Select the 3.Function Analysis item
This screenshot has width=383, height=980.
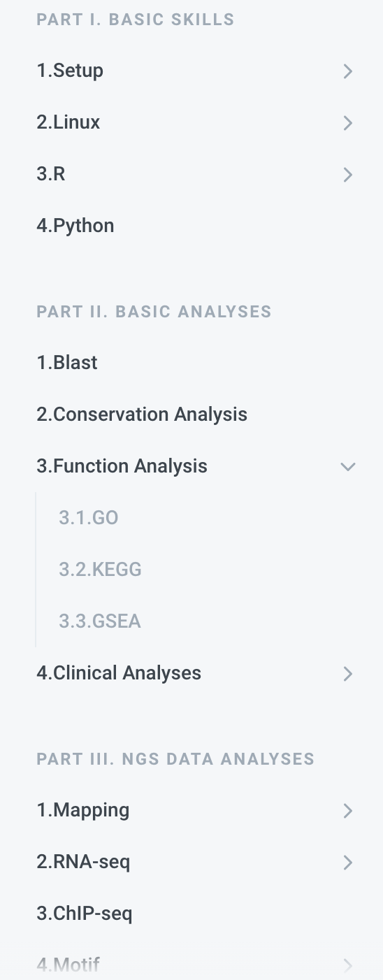[x=122, y=466]
